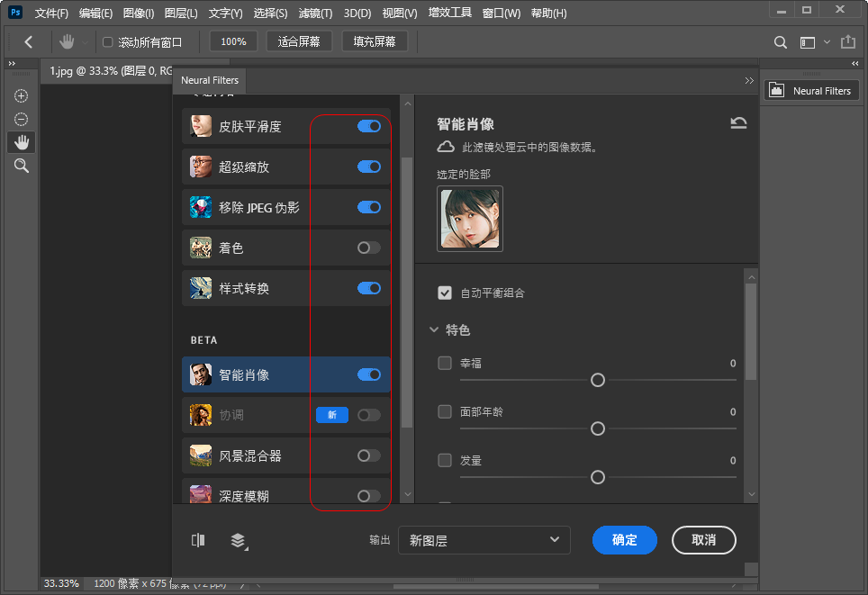This screenshot has width=868, height=595.
Task: Disable the 样式转换 filter toggle
Action: (x=367, y=288)
